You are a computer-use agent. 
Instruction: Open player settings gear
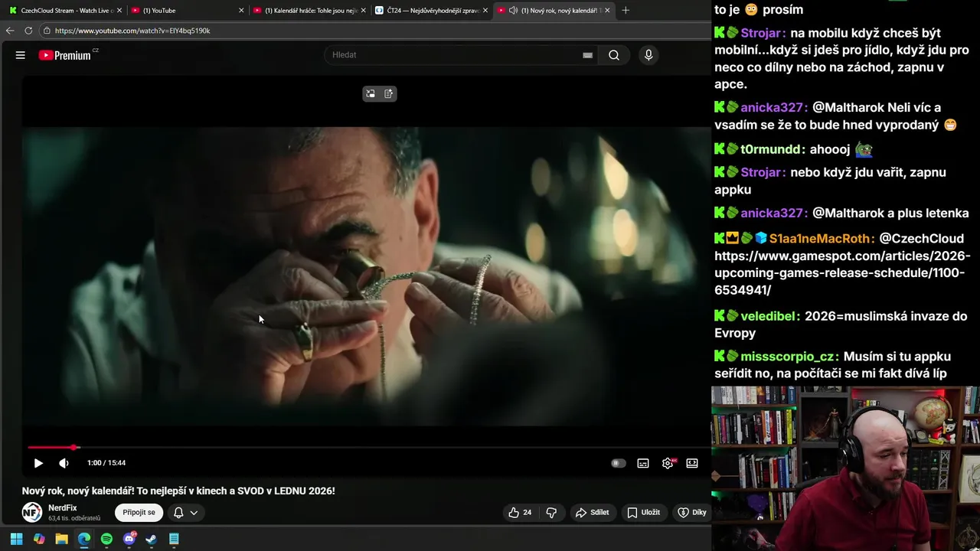click(668, 463)
